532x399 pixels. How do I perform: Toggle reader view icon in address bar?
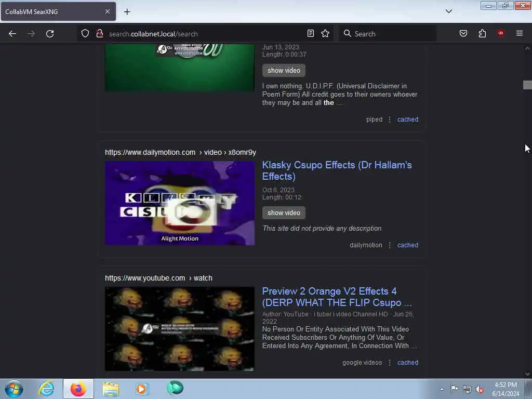[311, 33]
